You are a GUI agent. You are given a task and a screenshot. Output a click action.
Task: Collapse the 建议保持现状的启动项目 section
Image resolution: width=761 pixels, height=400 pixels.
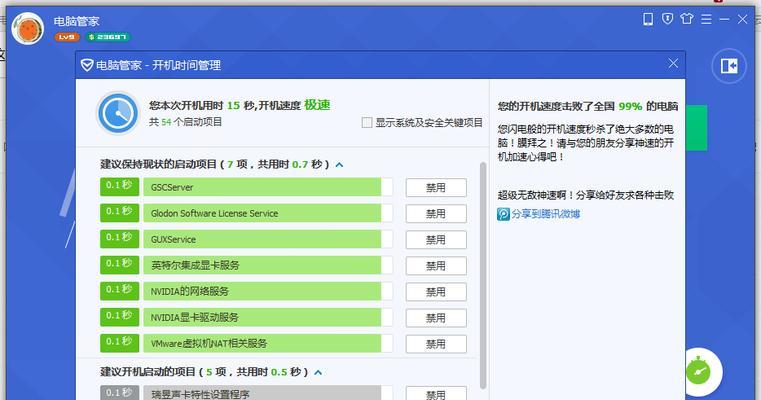click(x=339, y=165)
